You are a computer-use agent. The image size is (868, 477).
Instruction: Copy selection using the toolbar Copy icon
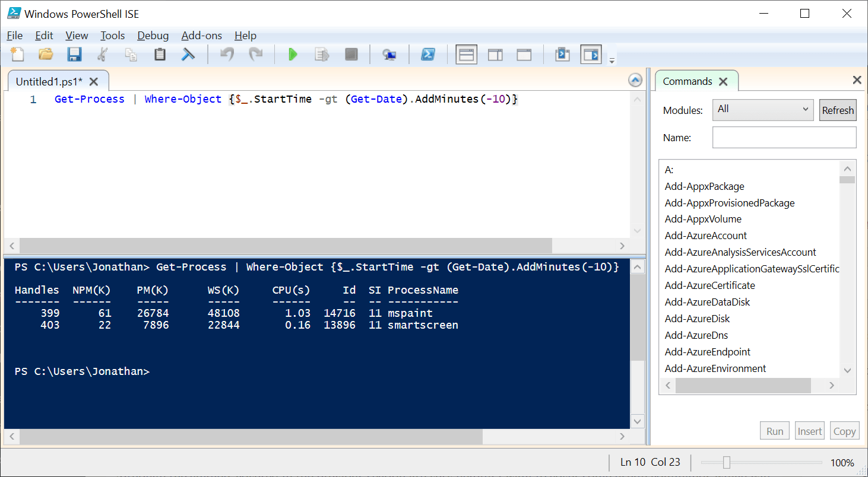coord(131,55)
